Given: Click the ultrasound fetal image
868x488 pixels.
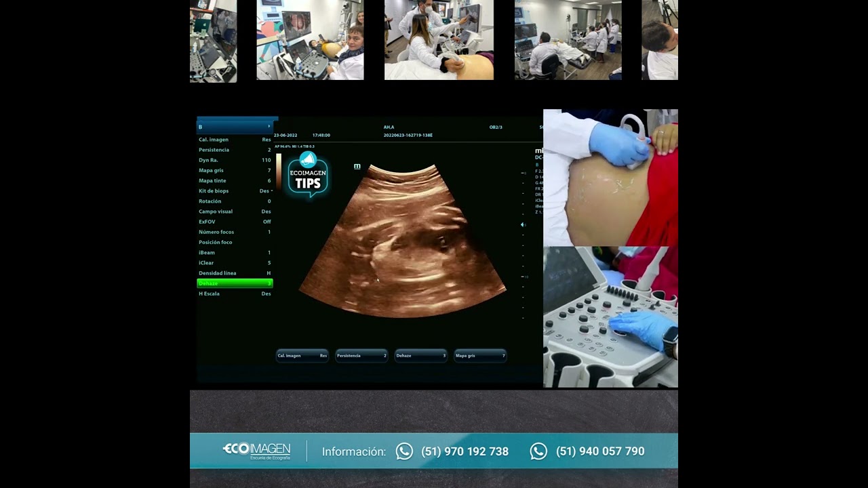Looking at the screenshot, I should (x=403, y=241).
